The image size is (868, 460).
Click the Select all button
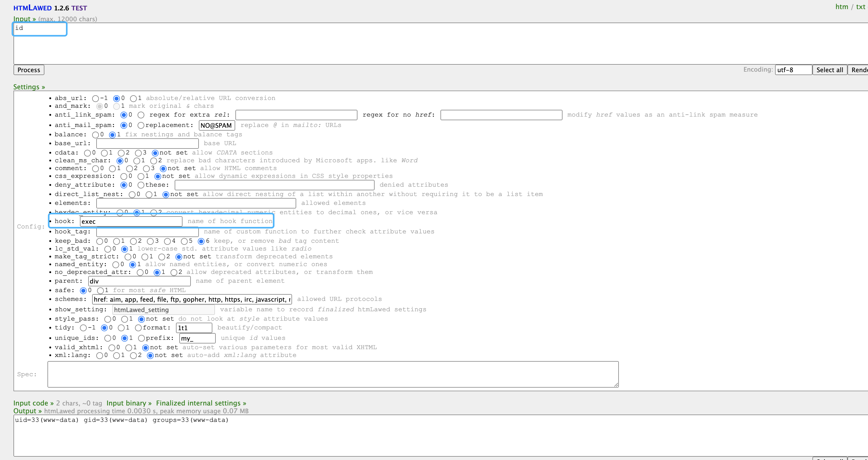point(829,70)
